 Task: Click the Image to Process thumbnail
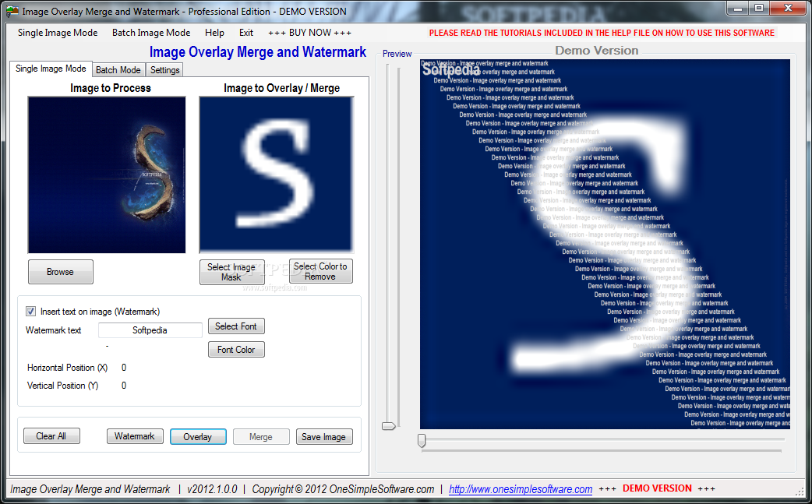point(107,175)
